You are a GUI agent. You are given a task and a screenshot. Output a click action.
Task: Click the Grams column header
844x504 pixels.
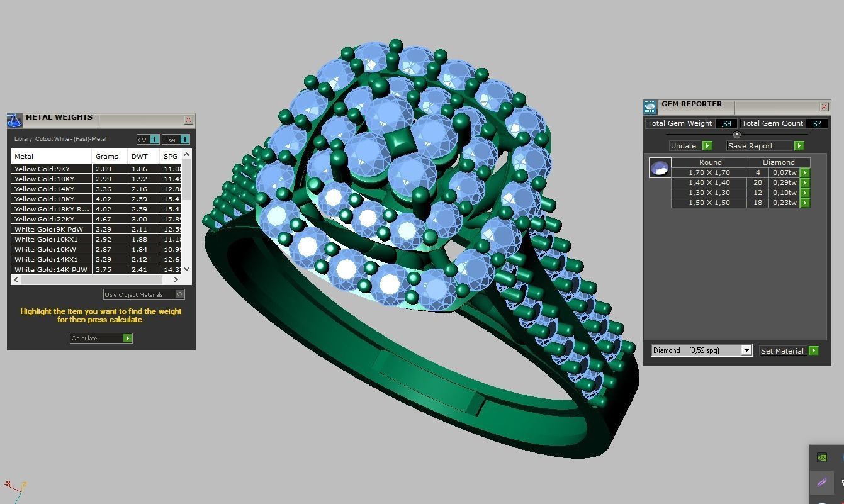pos(110,156)
